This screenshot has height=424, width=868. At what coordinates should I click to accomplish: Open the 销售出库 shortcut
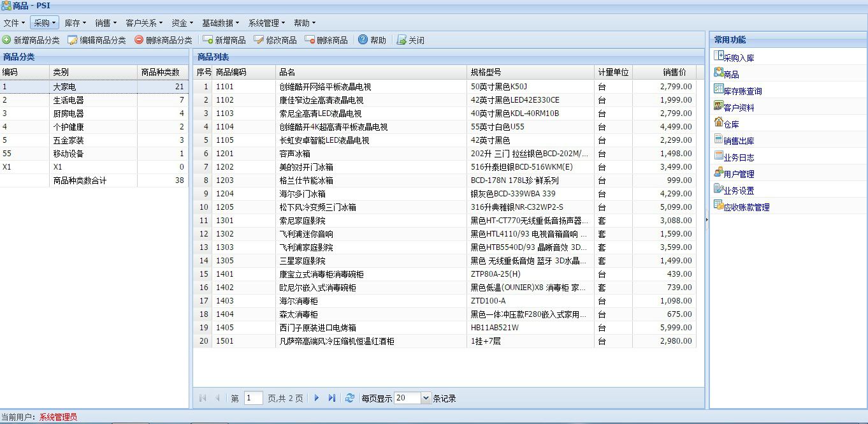point(734,140)
